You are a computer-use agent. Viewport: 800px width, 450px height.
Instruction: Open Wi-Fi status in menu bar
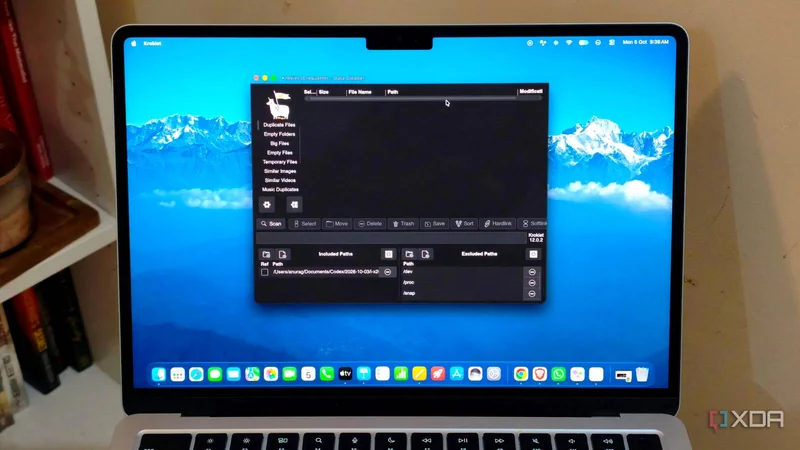click(569, 43)
